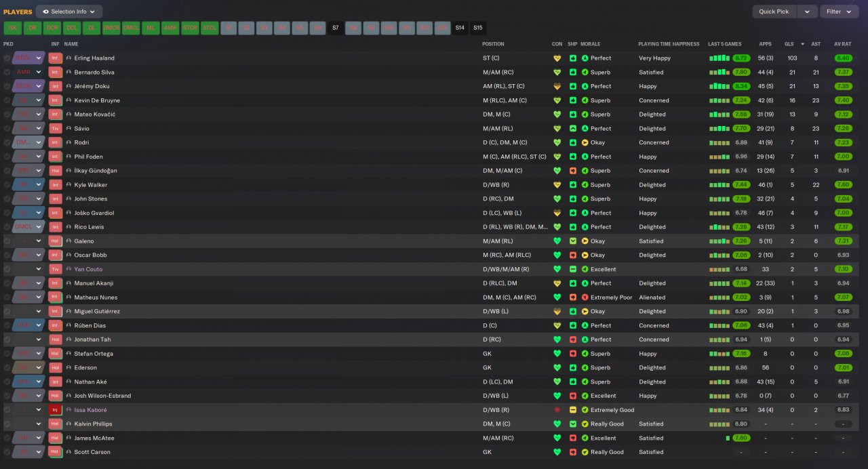Image resolution: width=868 pixels, height=469 pixels.
Task: Click Kevin De Bruyne's Concerned happiness text
Action: [654, 100]
